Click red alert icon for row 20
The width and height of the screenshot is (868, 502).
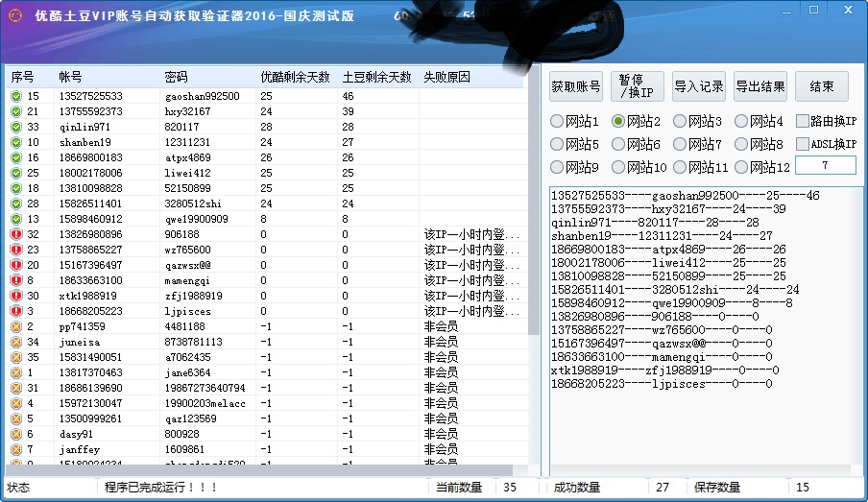click(16, 265)
